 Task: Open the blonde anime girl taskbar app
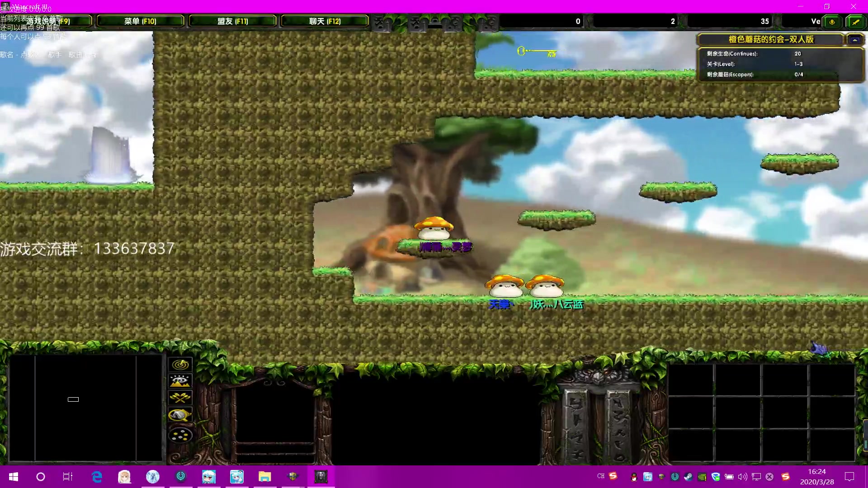tap(124, 477)
